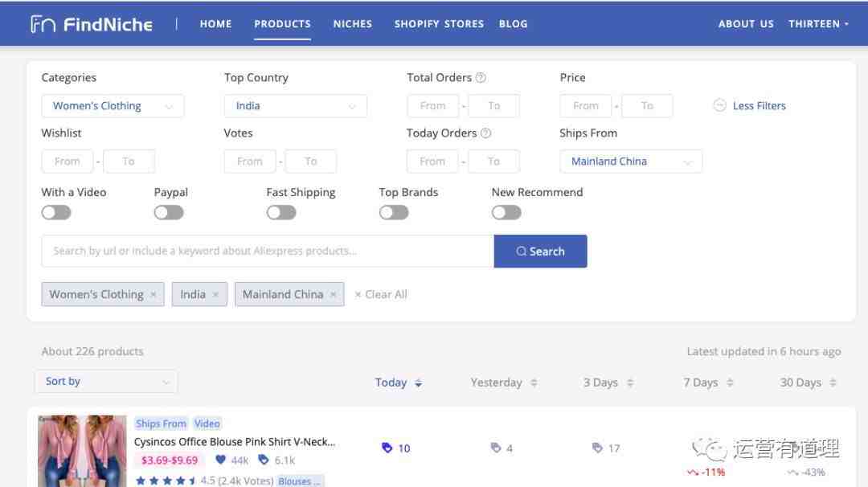Screen dimensions: 868x487
Task: Click the Clear All link
Action: point(381,294)
